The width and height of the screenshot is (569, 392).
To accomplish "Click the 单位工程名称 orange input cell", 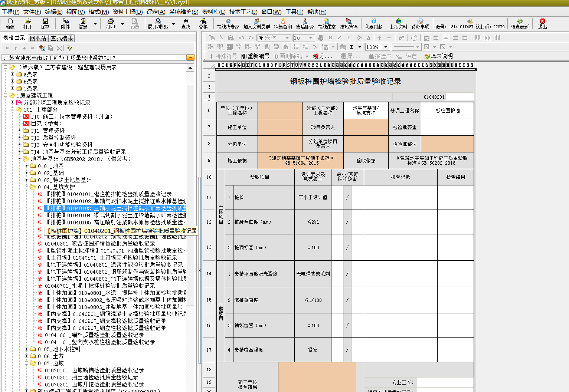I will point(280,111).
